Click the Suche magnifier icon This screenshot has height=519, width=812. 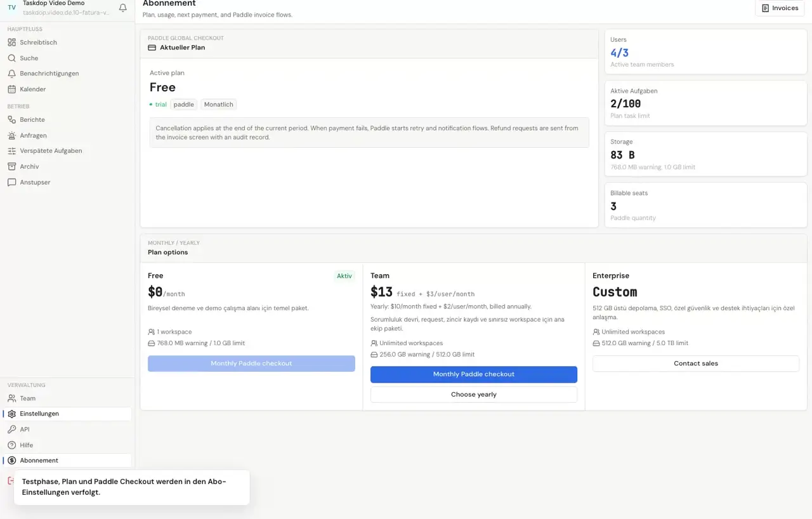[x=11, y=58]
